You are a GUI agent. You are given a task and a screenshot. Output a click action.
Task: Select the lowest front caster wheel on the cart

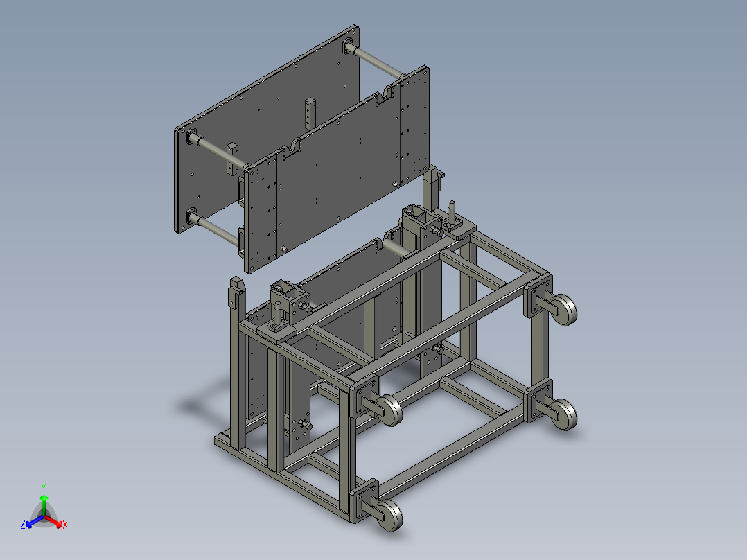click(x=389, y=515)
